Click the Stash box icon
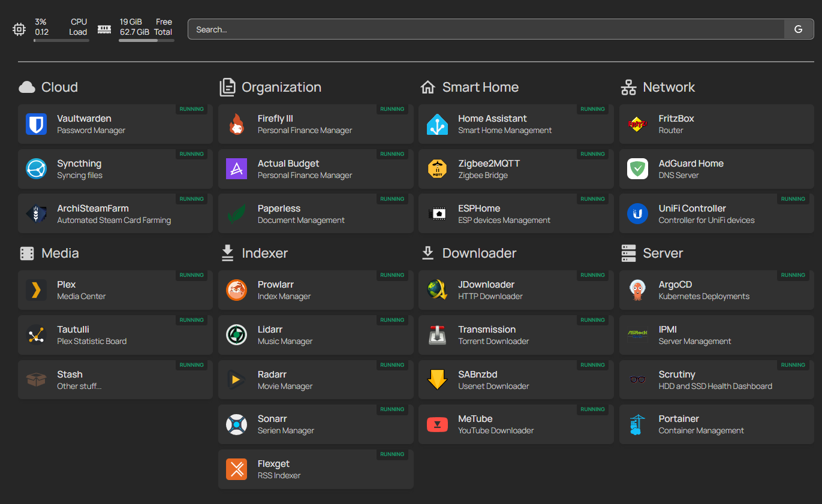Viewport: 822px width, 504px height. click(37, 380)
